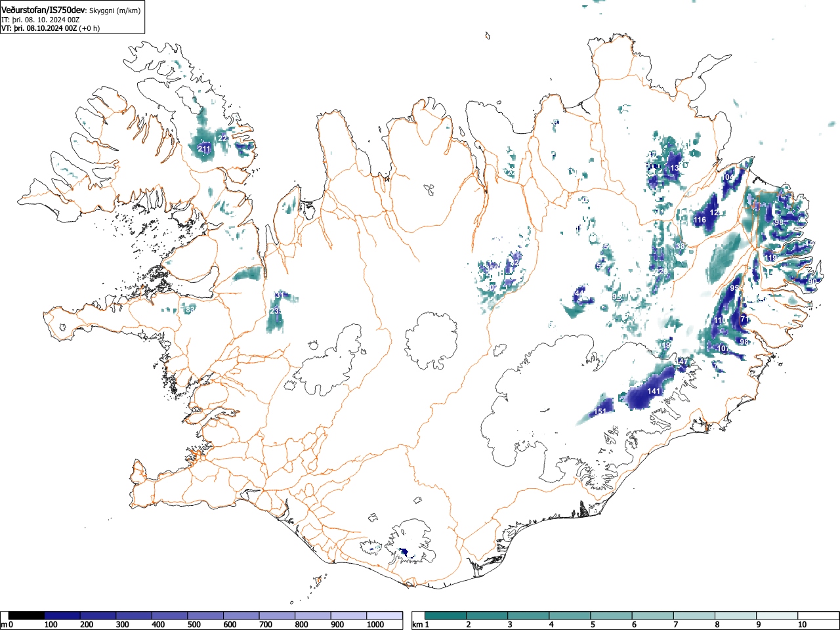Viewport: 840px width, 630px height.
Task: Select the swatch between 900 and 1000 m
Action: pyautogui.click(x=348, y=616)
